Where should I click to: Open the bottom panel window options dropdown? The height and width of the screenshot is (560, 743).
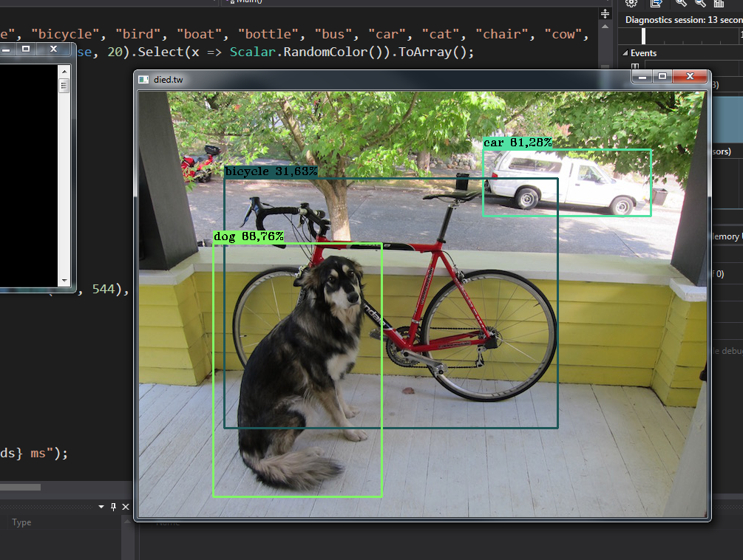101,507
